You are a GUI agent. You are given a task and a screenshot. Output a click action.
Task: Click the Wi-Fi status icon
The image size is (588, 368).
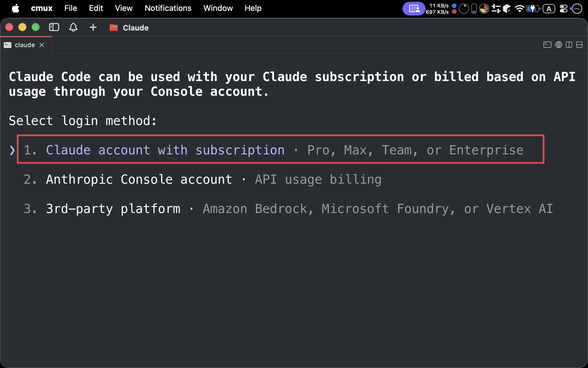pyautogui.click(x=519, y=9)
